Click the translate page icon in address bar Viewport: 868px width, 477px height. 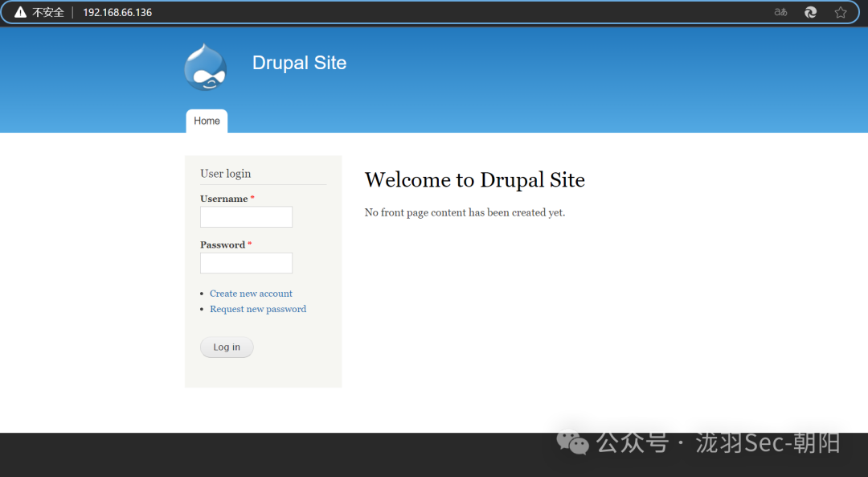780,12
